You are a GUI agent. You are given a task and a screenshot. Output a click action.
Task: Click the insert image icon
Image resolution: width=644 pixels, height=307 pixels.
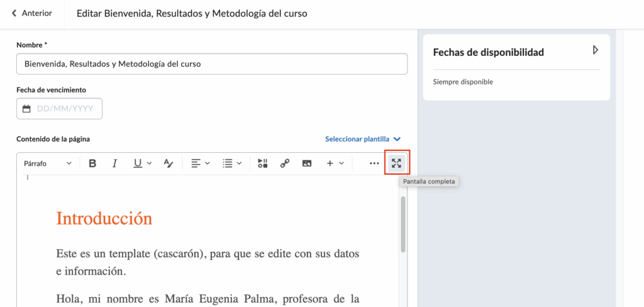[x=307, y=164]
